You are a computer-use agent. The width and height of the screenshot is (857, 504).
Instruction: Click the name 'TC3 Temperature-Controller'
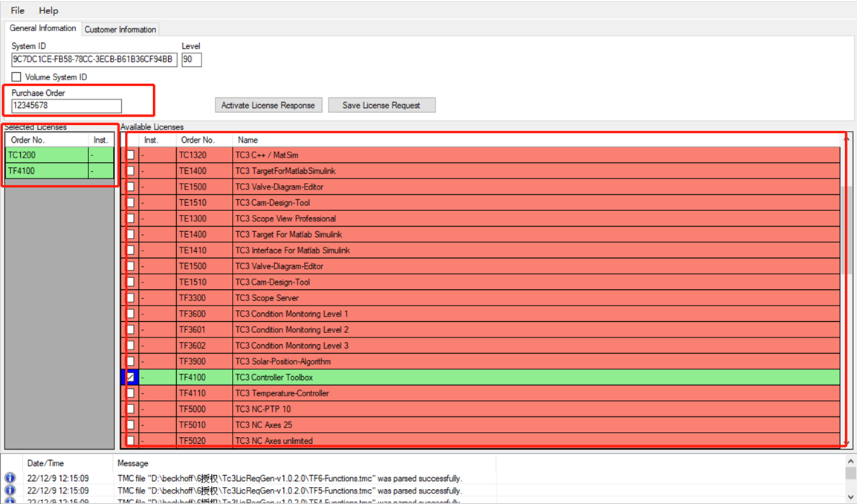[x=282, y=393]
